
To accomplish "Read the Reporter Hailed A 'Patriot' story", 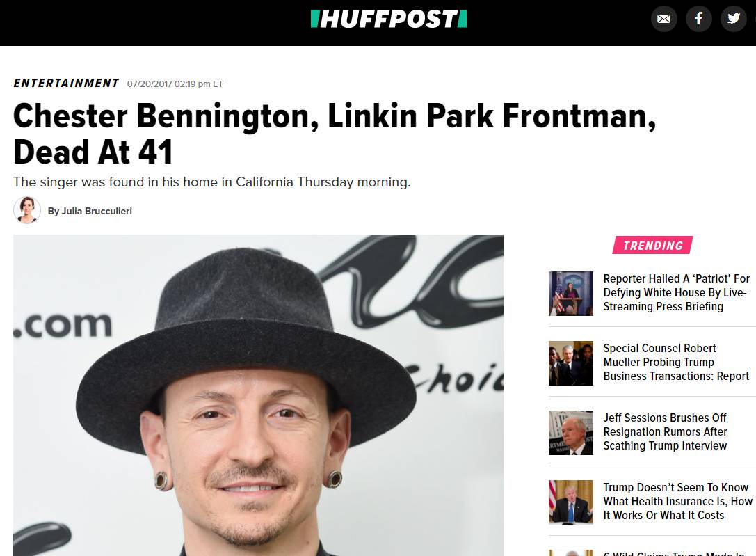I will coord(677,293).
